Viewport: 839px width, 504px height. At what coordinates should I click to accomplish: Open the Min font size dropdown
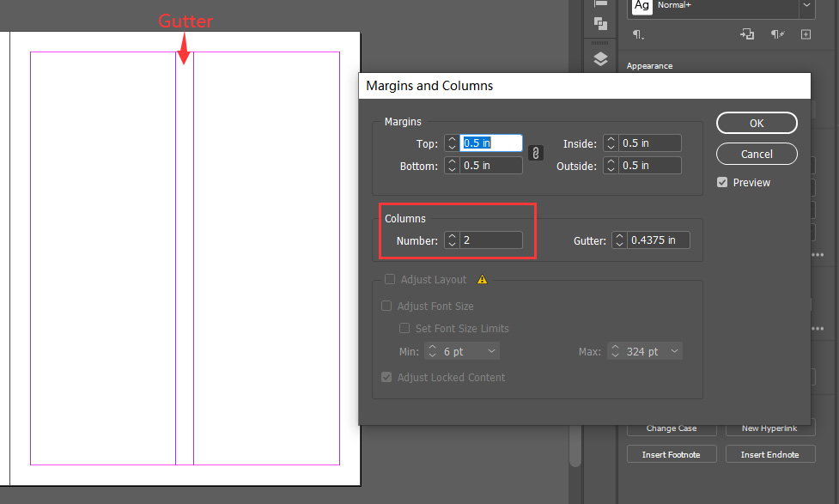click(x=491, y=351)
